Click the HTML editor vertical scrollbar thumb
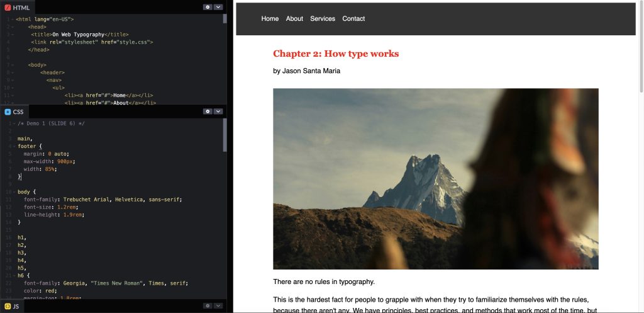This screenshot has width=644, height=313. tap(225, 18)
